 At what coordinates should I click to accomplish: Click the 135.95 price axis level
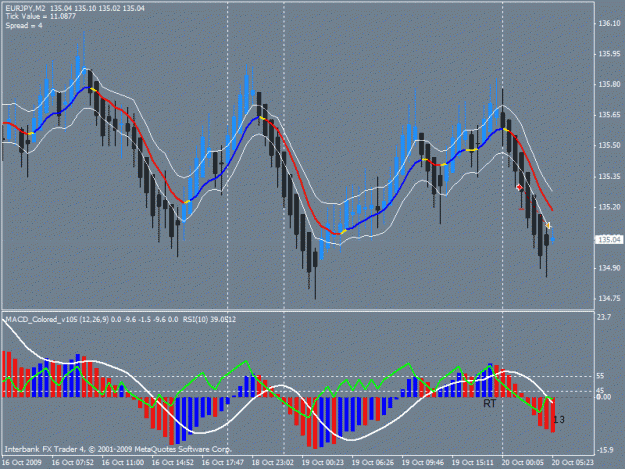(609, 54)
